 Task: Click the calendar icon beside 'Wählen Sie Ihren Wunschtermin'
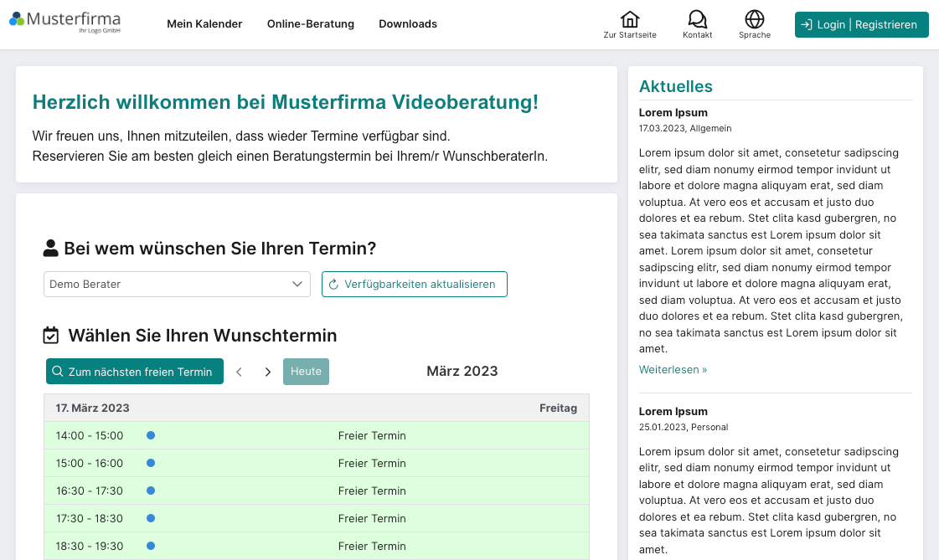[x=51, y=335]
